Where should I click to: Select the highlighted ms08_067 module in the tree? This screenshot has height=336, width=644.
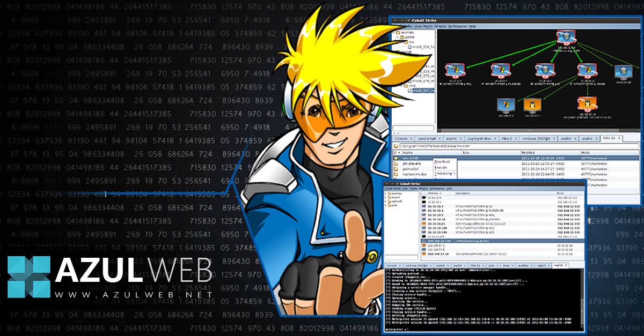[x=423, y=91]
